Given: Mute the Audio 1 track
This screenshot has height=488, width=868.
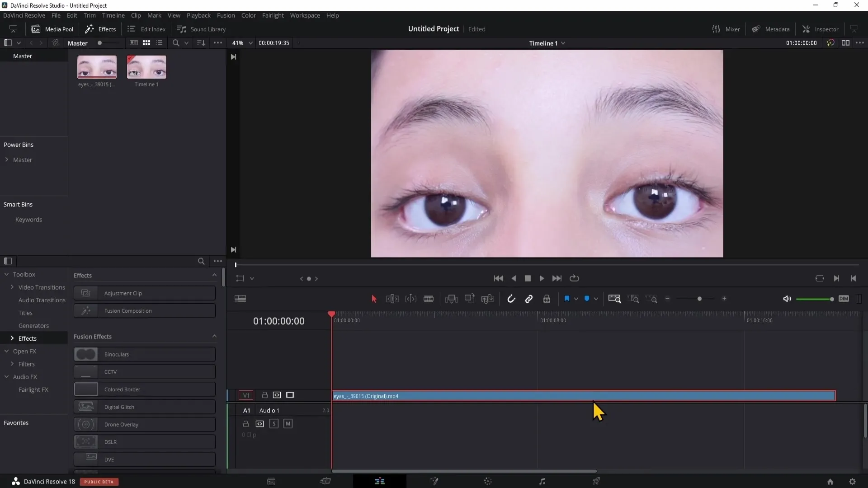Looking at the screenshot, I should click(288, 423).
